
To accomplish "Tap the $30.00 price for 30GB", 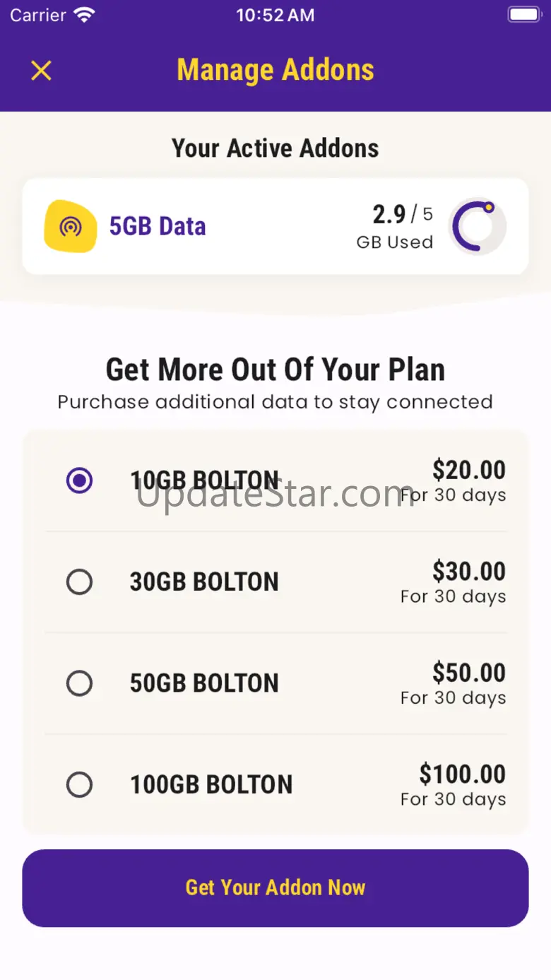I will tap(469, 572).
